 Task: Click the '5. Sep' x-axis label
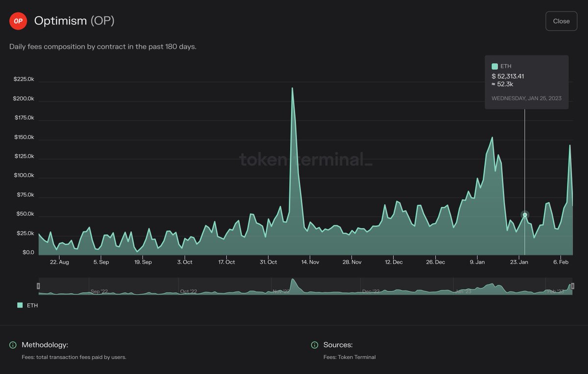[101, 262]
